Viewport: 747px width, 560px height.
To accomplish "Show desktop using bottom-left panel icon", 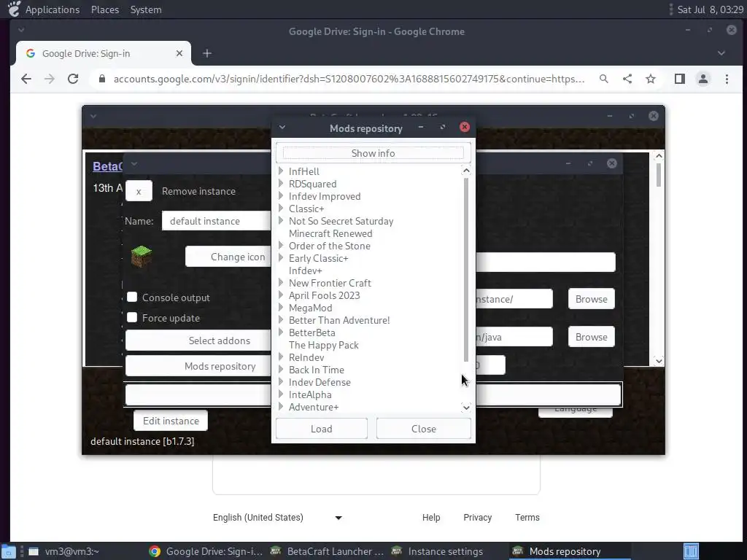I will [x=9, y=551].
